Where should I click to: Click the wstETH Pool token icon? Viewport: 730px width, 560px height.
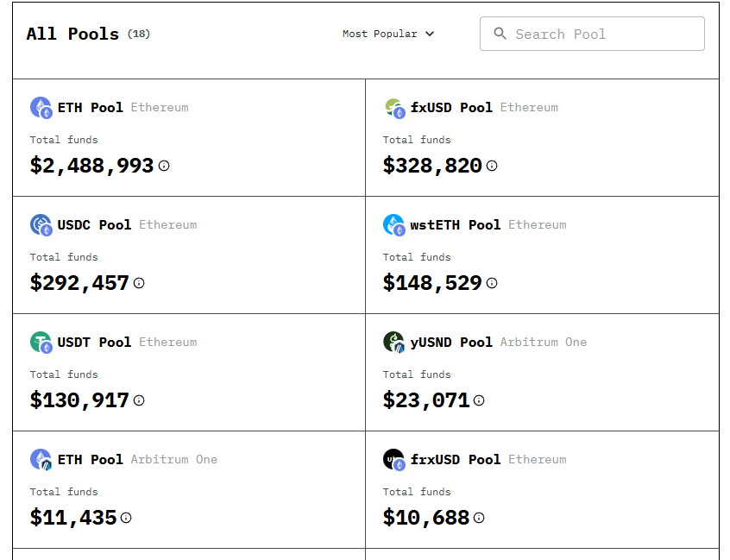click(x=394, y=224)
